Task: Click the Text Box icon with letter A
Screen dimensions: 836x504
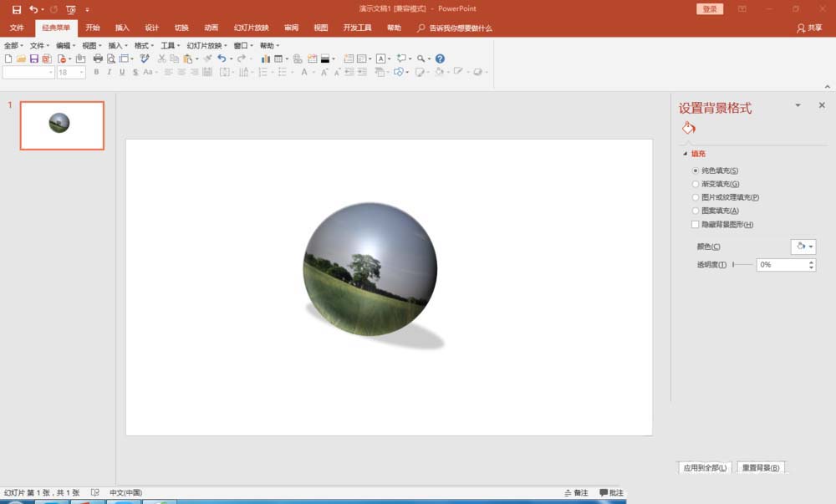Action: click(x=380, y=59)
